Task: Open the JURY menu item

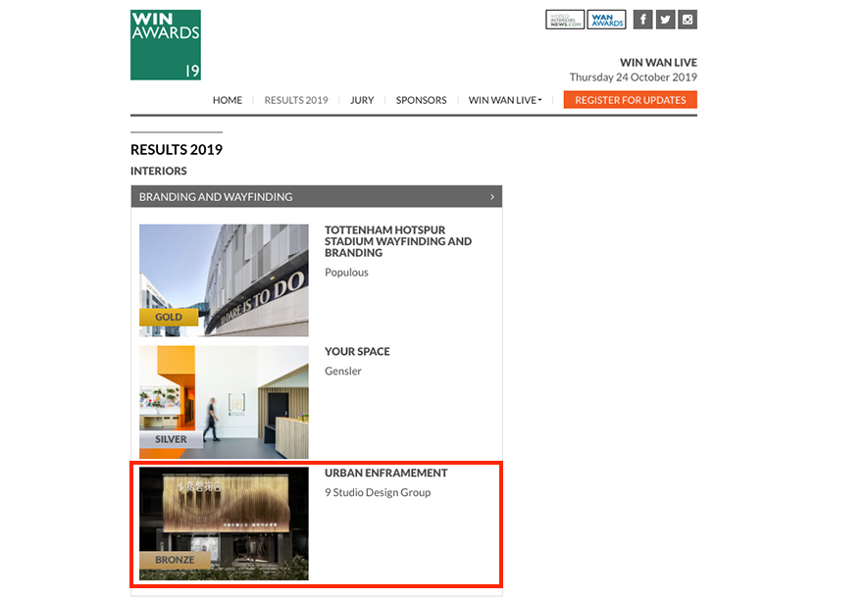Action: pos(362,100)
